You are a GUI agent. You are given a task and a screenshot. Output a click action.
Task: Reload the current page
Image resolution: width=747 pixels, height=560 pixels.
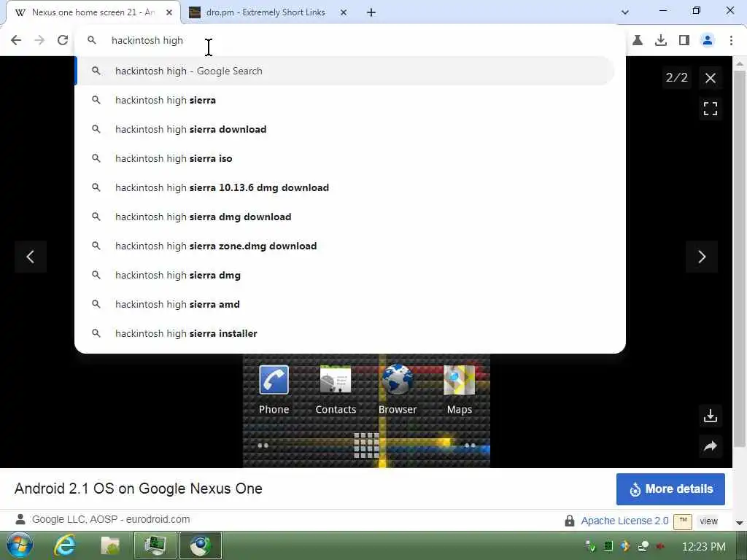[x=63, y=41]
